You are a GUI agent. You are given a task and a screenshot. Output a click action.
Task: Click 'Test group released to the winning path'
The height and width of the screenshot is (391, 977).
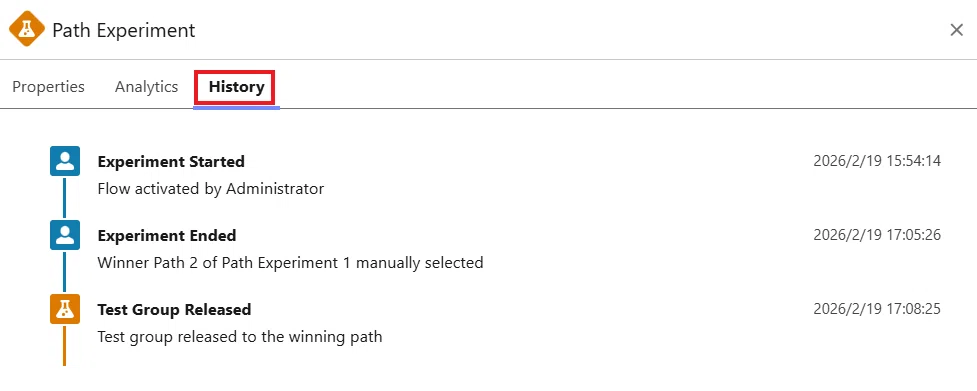pyautogui.click(x=240, y=337)
